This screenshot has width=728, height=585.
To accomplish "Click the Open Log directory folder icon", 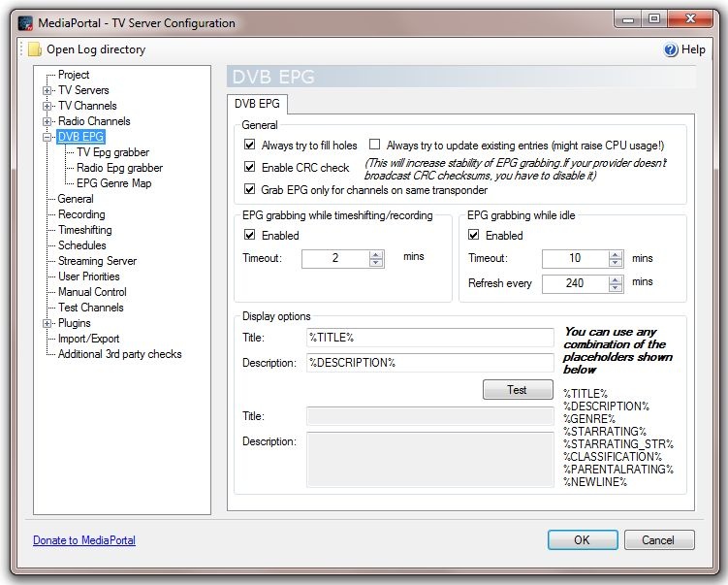I will [35, 49].
